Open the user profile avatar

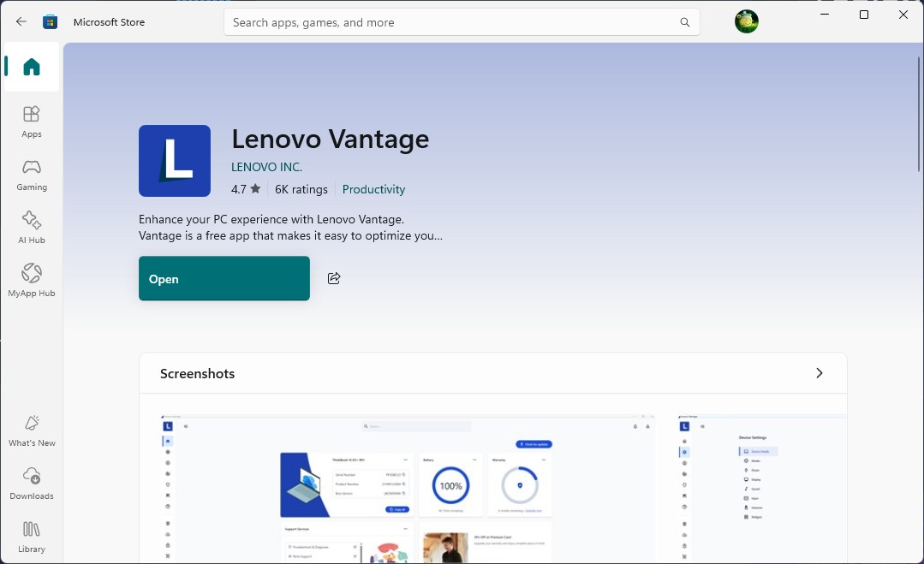tap(746, 21)
